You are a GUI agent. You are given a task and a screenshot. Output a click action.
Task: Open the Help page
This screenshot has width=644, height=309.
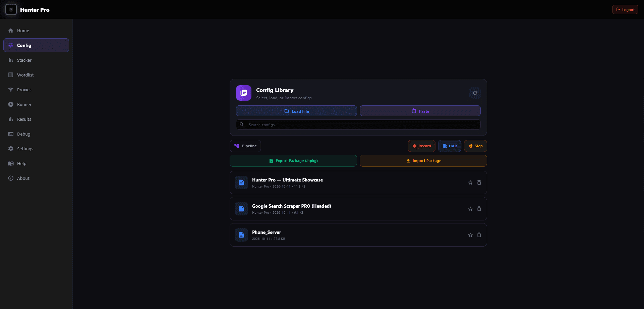[36, 163]
